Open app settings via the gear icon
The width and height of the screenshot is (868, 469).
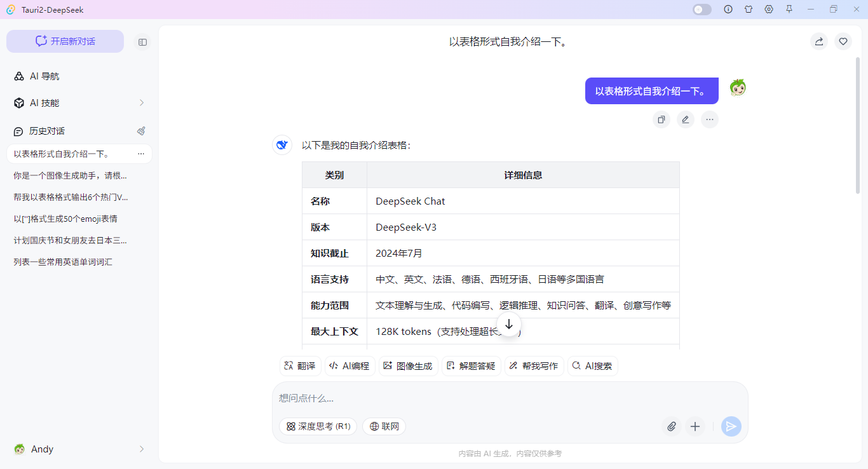(x=769, y=10)
